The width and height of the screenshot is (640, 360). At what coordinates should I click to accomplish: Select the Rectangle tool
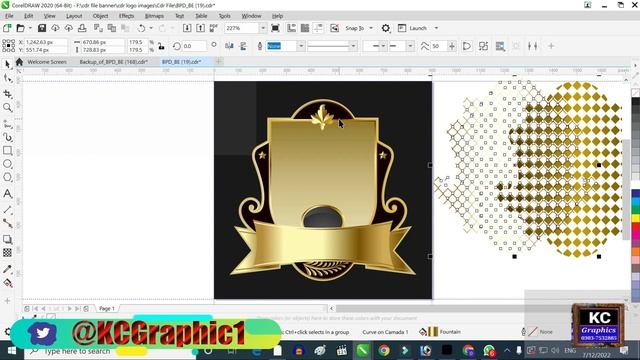coord(7,151)
